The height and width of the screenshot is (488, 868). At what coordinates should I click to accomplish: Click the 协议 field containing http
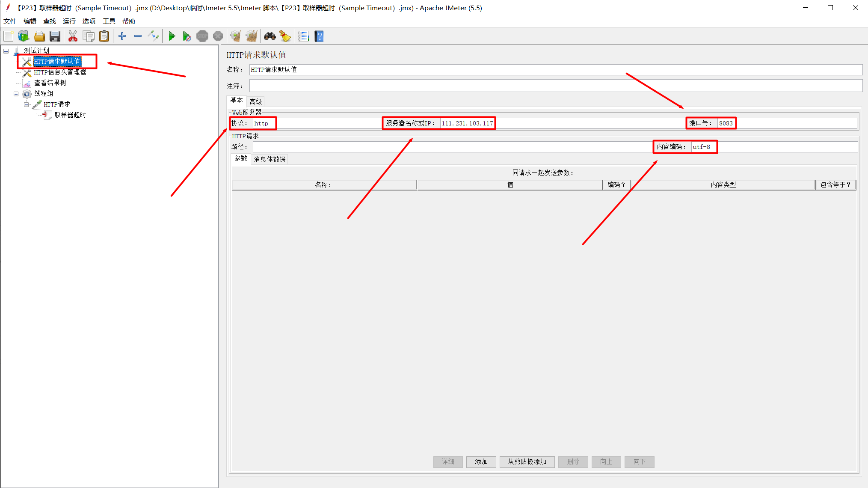[317, 123]
